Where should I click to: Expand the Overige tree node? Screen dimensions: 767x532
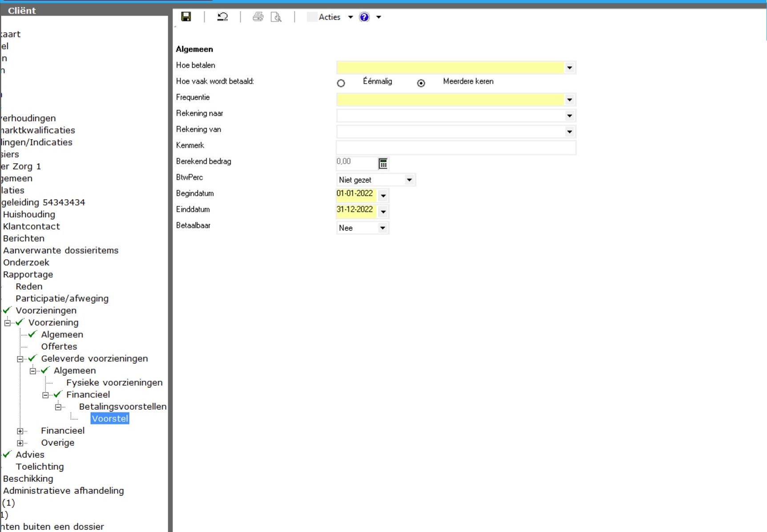tap(20, 443)
